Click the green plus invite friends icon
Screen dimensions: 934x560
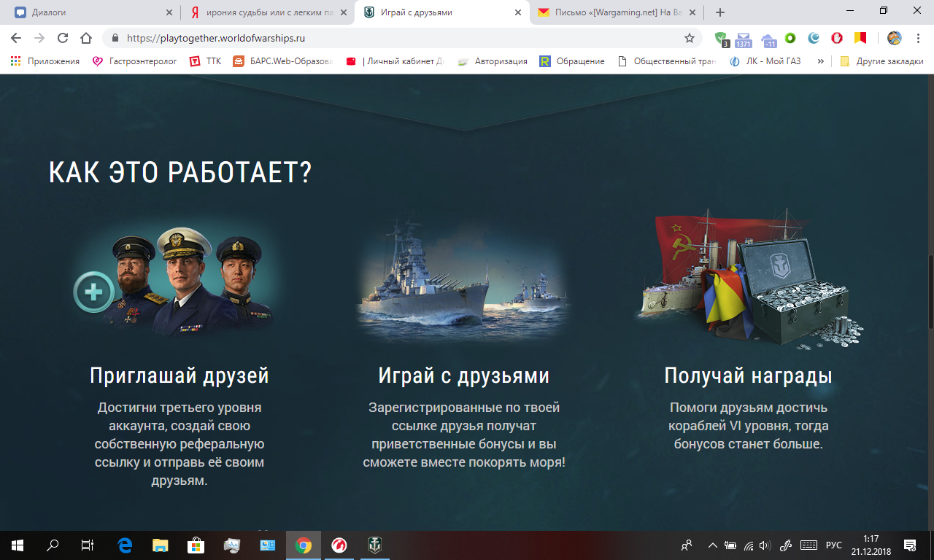pyautogui.click(x=93, y=293)
